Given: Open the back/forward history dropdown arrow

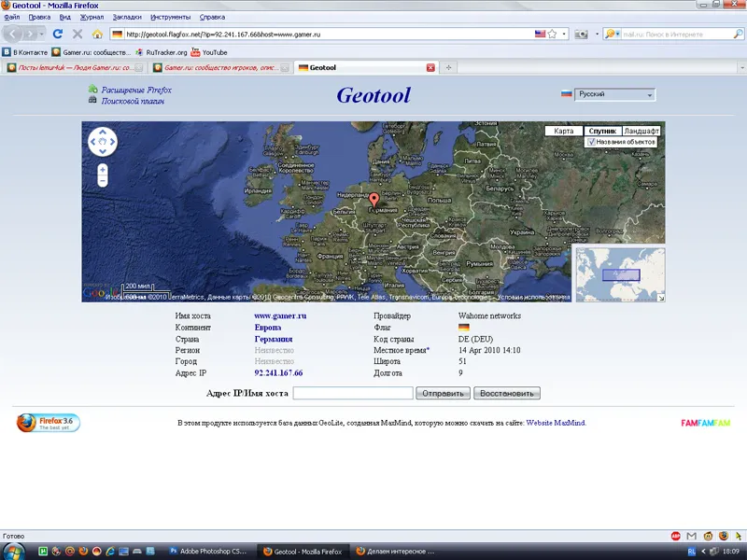Looking at the screenshot, I should (41, 34).
